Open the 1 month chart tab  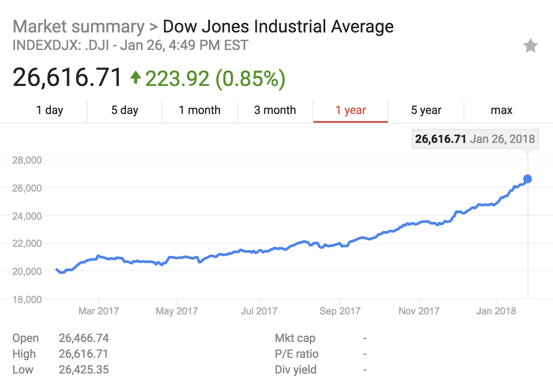pyautogui.click(x=200, y=110)
